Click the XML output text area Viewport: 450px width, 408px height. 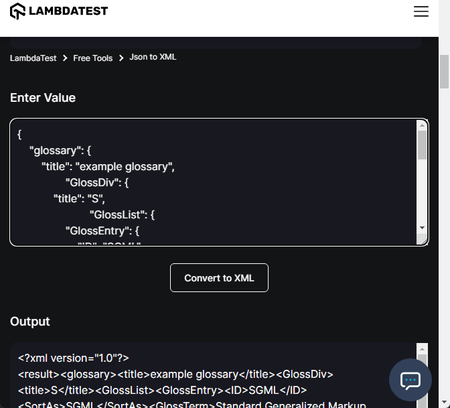pos(213,375)
